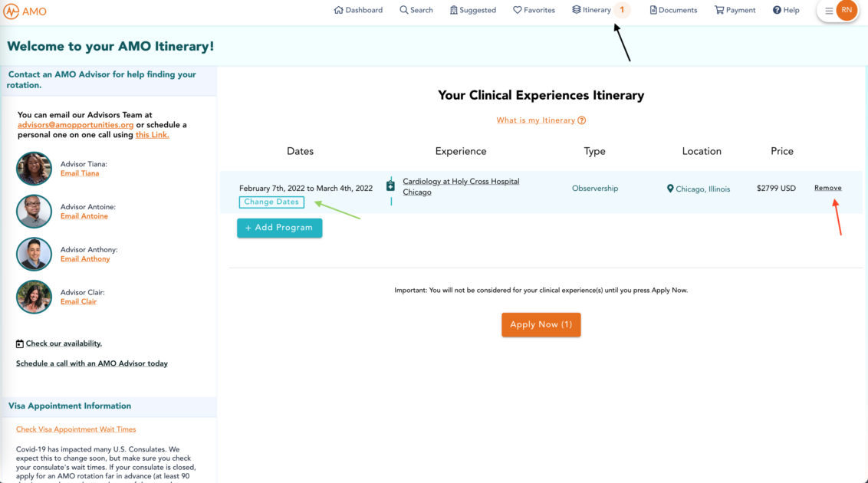Click the RN user avatar
Screen dimensions: 868x483
pos(847,11)
